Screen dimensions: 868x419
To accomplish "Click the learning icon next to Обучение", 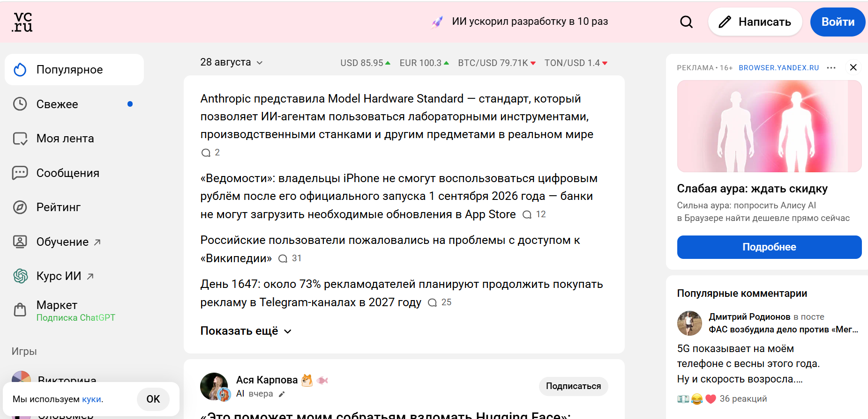I will point(20,242).
